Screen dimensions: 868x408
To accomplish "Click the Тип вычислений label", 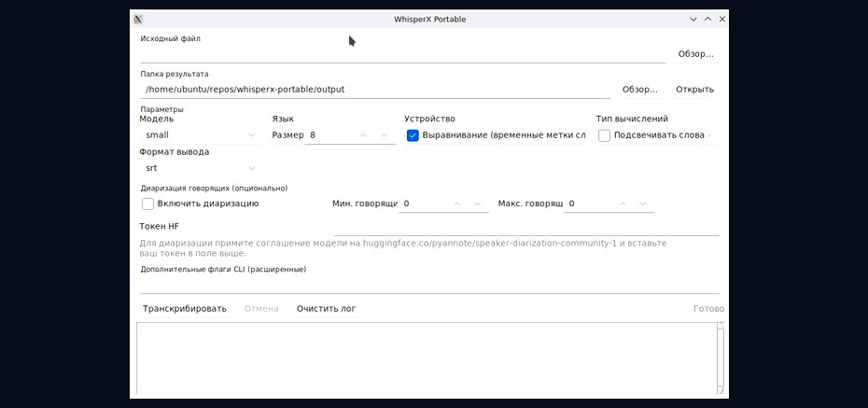I will (632, 119).
